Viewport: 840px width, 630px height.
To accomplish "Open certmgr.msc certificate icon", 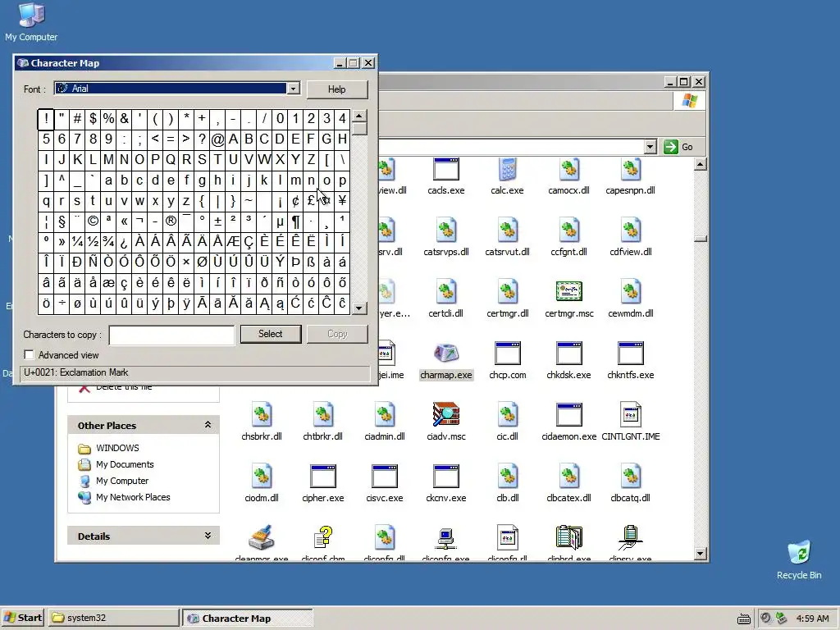I will (x=569, y=292).
